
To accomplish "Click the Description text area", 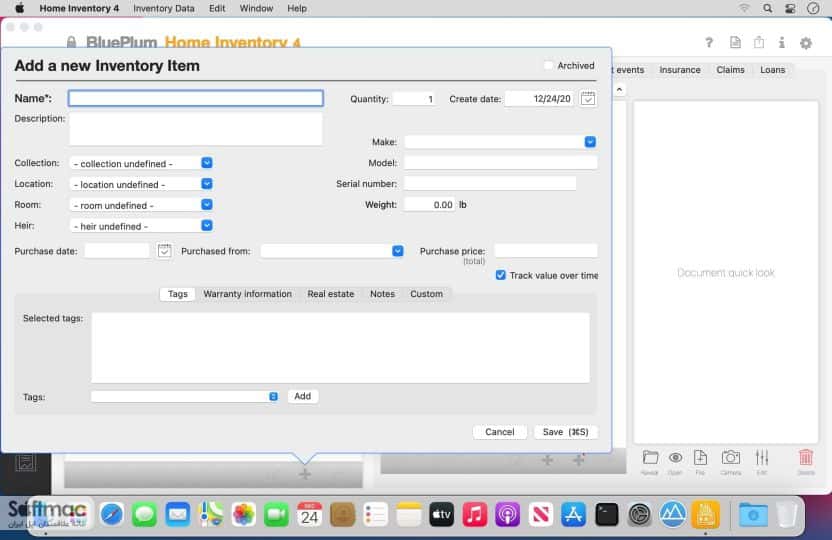I will (195, 128).
